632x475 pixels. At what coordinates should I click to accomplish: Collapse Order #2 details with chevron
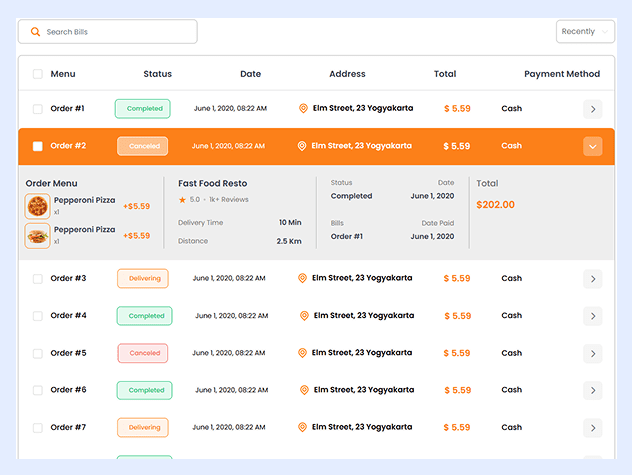593,146
